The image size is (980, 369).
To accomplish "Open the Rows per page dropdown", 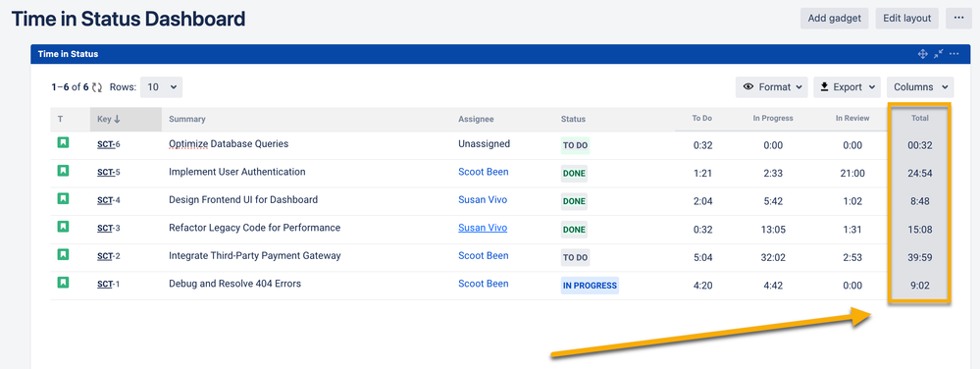I will click(161, 87).
